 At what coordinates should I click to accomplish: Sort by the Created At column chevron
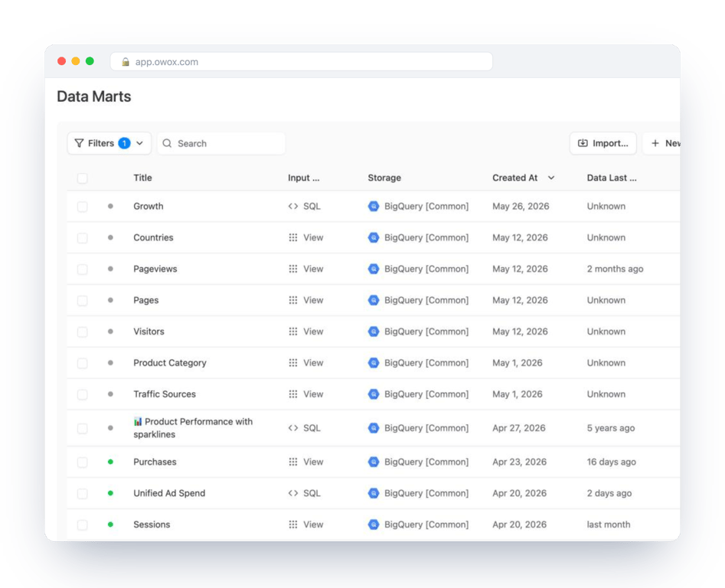551,178
